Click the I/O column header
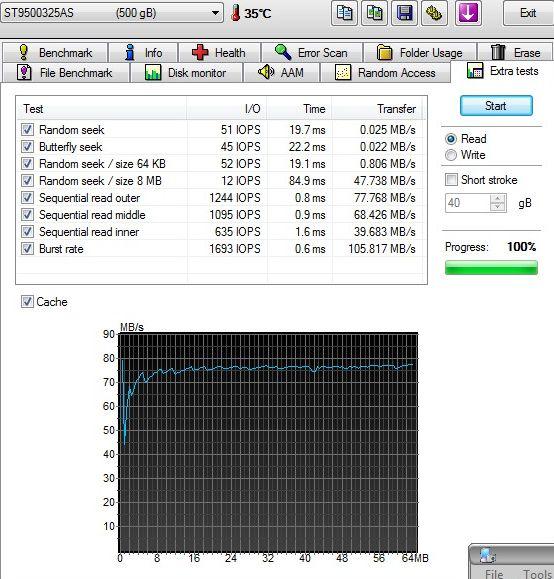Viewport: 554px width, 579px height. point(227,109)
